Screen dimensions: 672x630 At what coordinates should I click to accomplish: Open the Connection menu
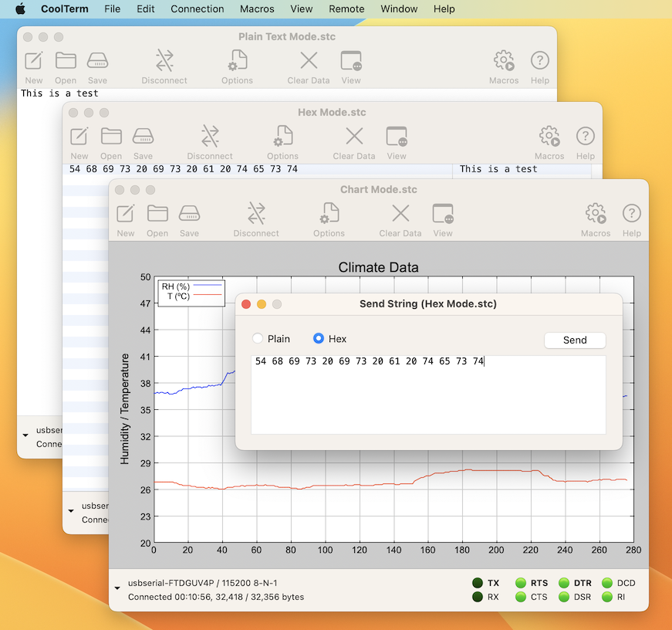tap(198, 9)
